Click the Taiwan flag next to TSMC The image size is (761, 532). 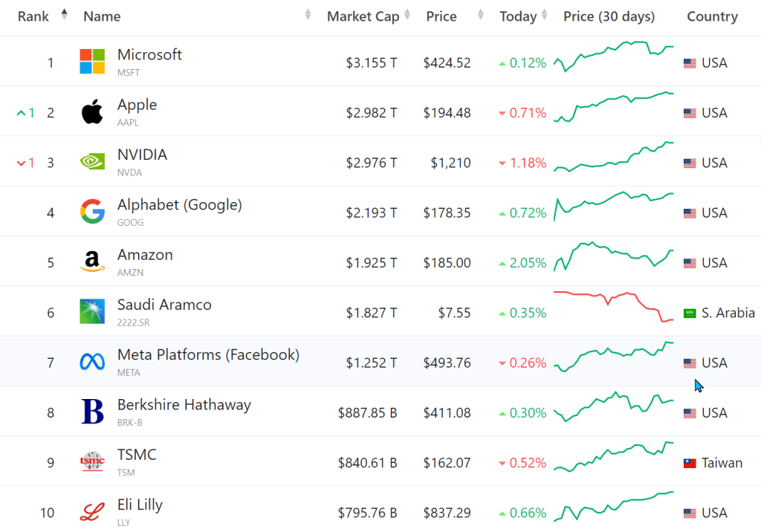pos(690,463)
